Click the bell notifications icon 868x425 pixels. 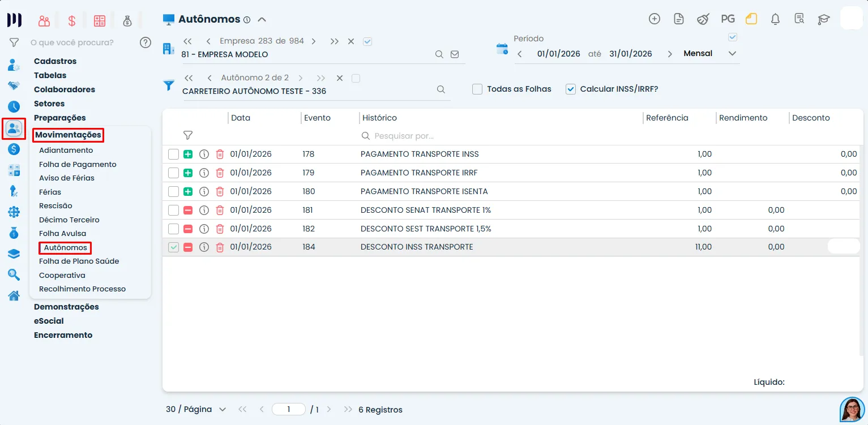pyautogui.click(x=775, y=19)
